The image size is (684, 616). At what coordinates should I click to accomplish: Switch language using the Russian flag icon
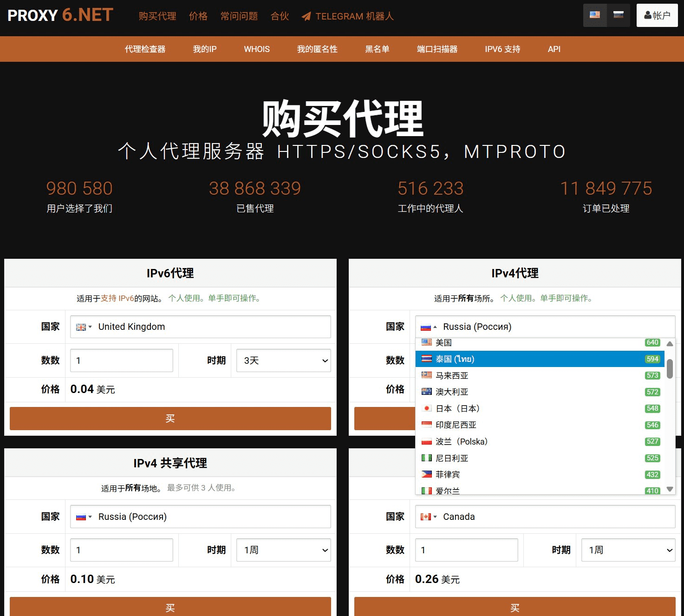click(619, 15)
